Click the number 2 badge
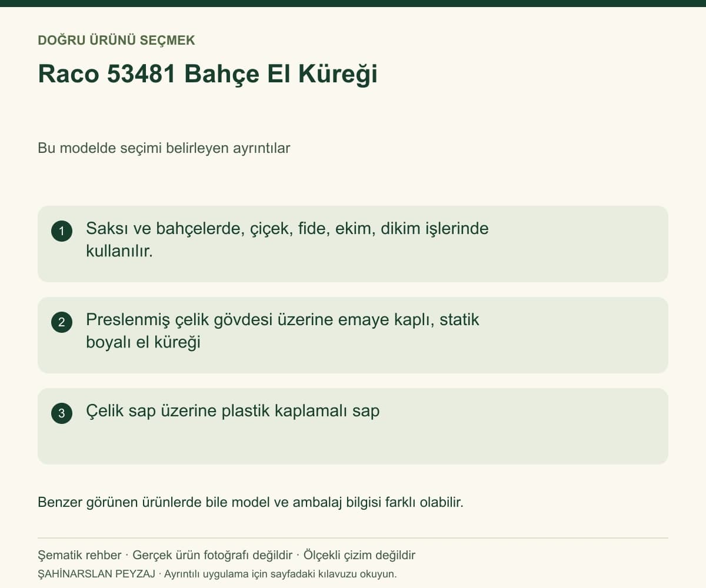 point(62,322)
